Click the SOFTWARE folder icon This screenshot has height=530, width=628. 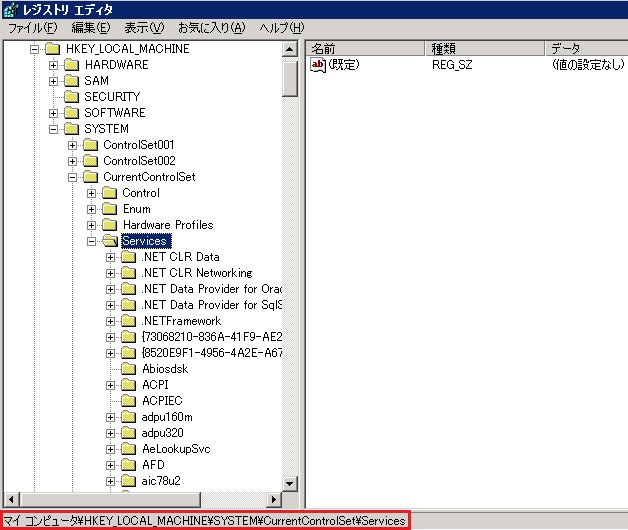coord(72,113)
